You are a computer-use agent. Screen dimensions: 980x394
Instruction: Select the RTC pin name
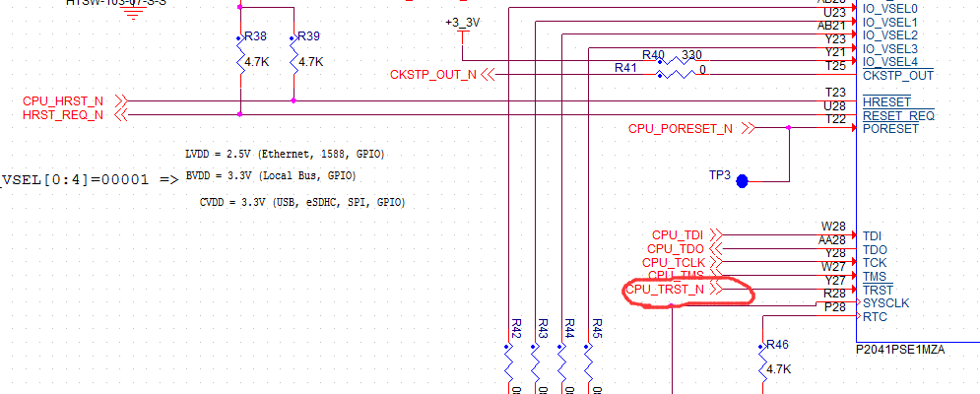(875, 317)
